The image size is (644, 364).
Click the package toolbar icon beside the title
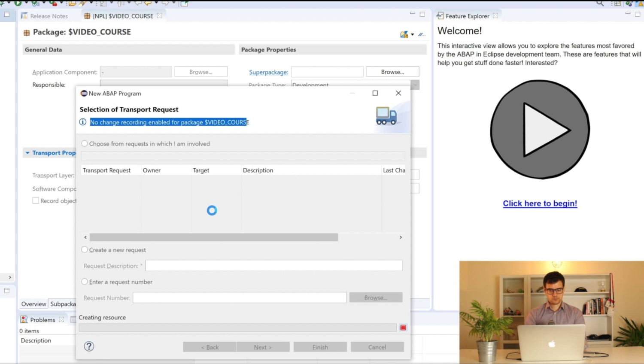click(x=404, y=34)
